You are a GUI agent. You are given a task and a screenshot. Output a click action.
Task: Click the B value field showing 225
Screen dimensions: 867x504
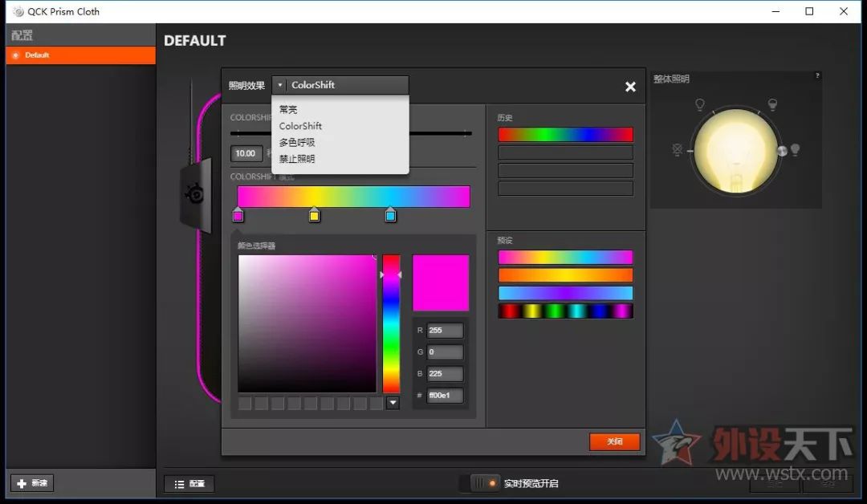click(445, 373)
